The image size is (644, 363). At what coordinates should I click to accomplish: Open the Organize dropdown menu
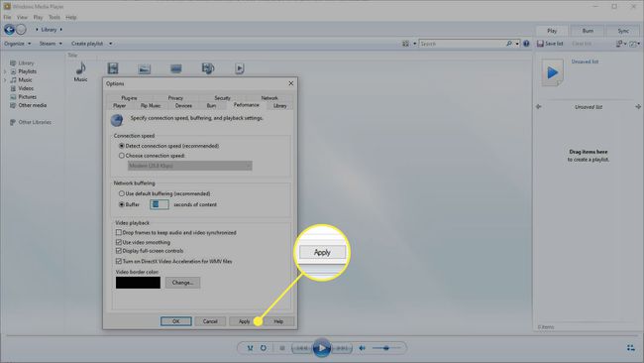[18, 44]
